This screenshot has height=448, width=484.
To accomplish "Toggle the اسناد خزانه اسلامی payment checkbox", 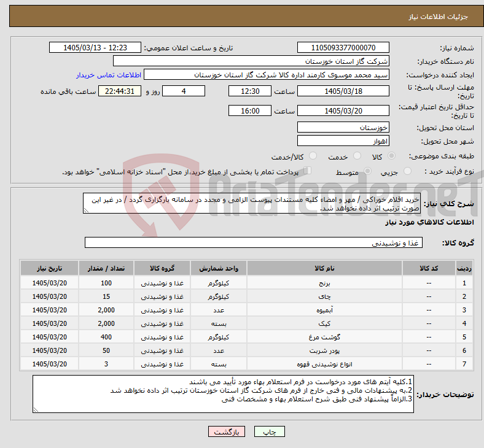I will [308, 171].
